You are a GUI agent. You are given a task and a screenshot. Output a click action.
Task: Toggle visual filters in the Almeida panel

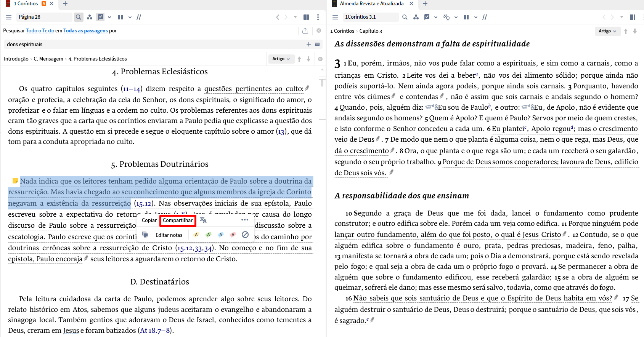[427, 17]
